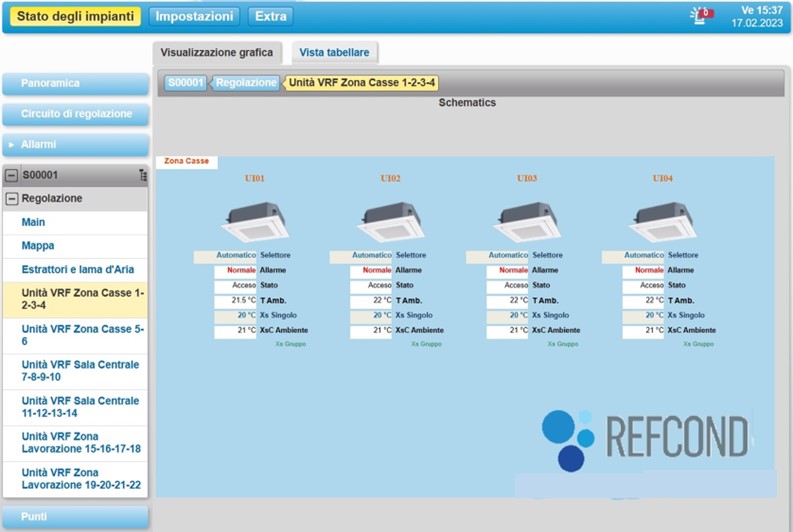Open the UI03 Selettore Automatico field
This screenshot has width=793, height=532.
497,256
